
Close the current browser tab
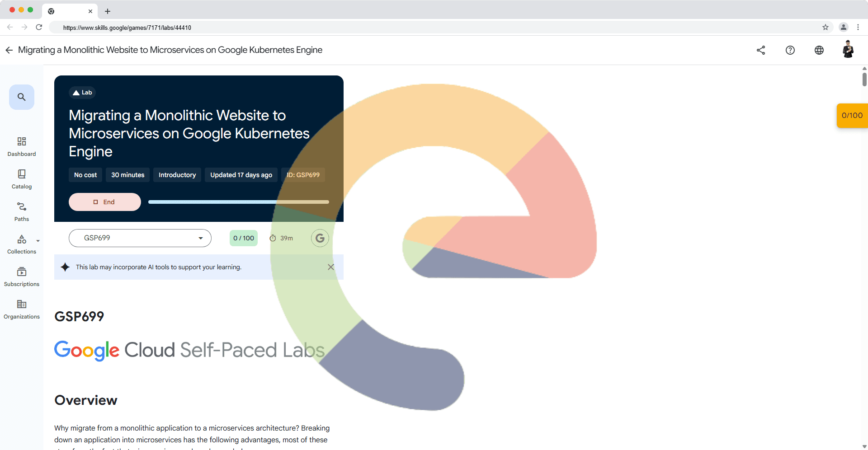(x=90, y=11)
